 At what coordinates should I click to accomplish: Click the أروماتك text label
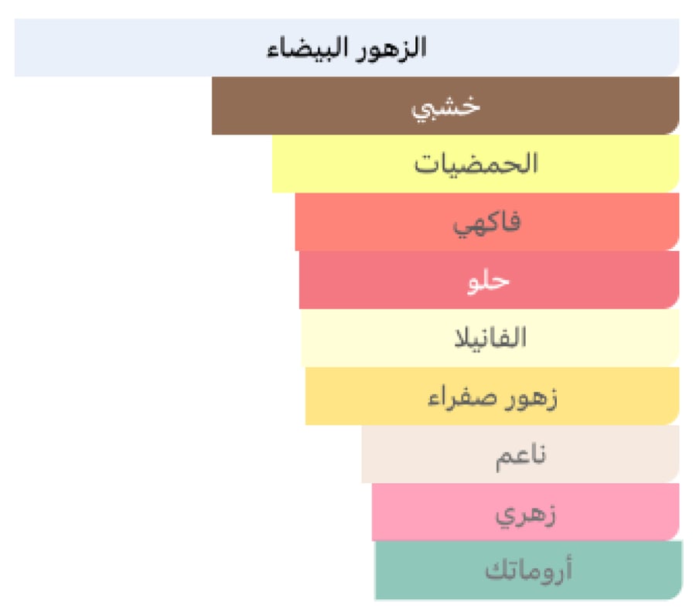(529, 570)
